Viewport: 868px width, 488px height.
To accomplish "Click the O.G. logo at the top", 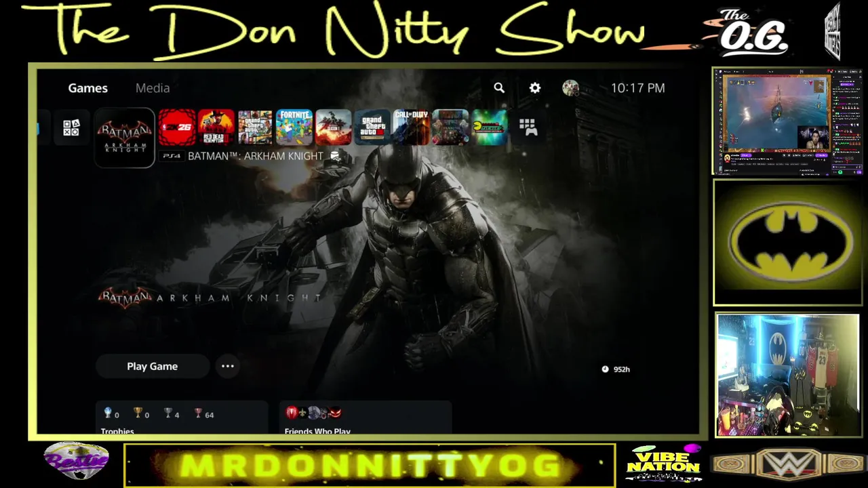I will 753,33.
